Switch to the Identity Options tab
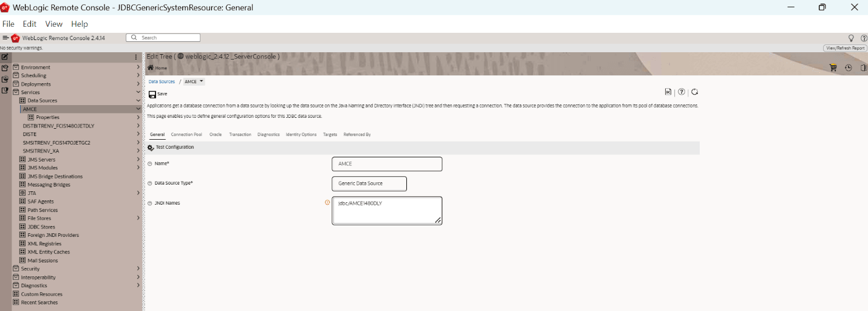Image resolution: width=868 pixels, height=311 pixels. tap(301, 134)
